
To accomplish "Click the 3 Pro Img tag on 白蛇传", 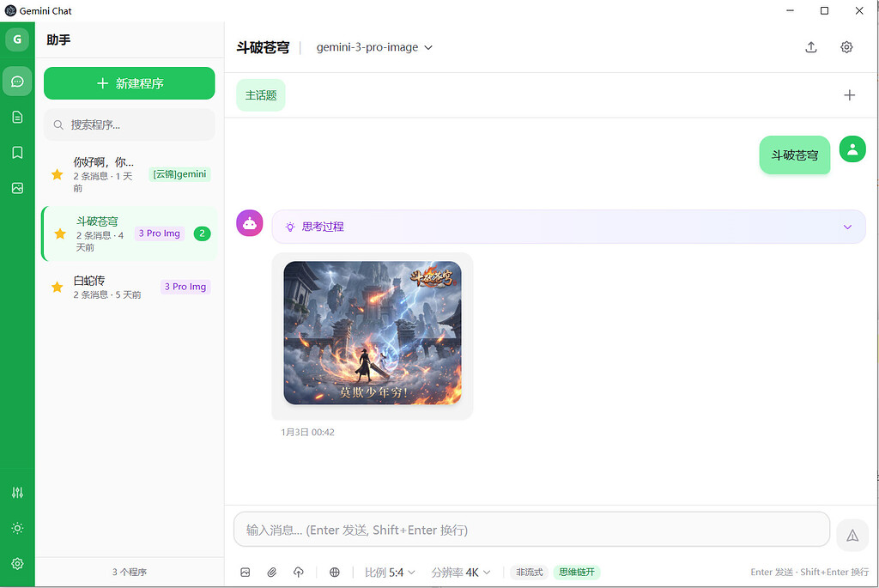I will [x=185, y=287].
